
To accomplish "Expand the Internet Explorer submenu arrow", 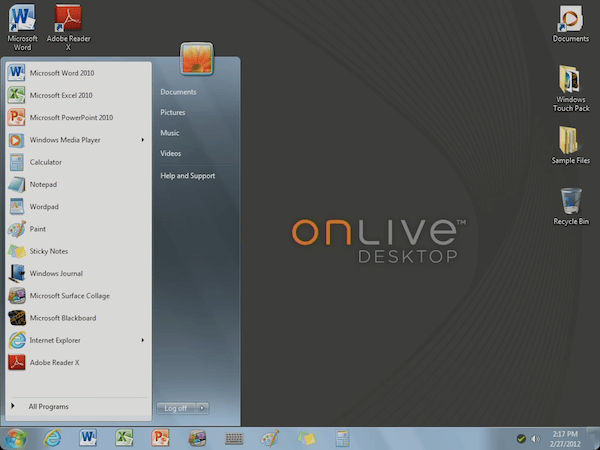I will coord(143,340).
